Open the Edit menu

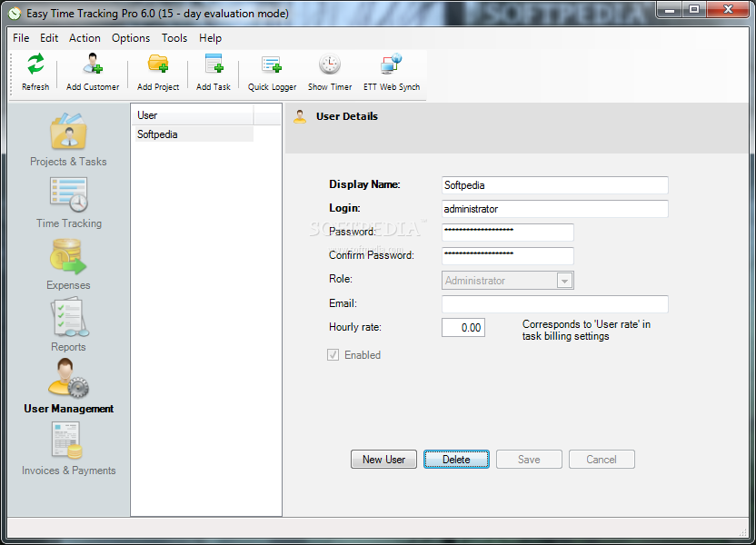click(x=49, y=38)
